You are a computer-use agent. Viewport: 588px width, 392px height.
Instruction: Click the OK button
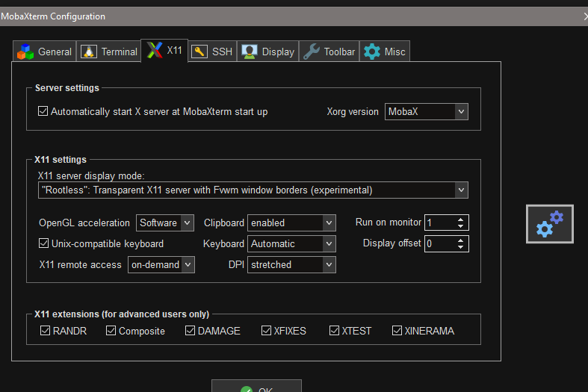click(256, 388)
